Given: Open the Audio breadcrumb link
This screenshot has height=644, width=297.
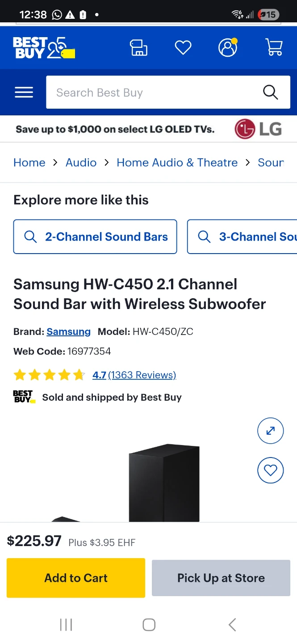Looking at the screenshot, I should (x=81, y=162).
